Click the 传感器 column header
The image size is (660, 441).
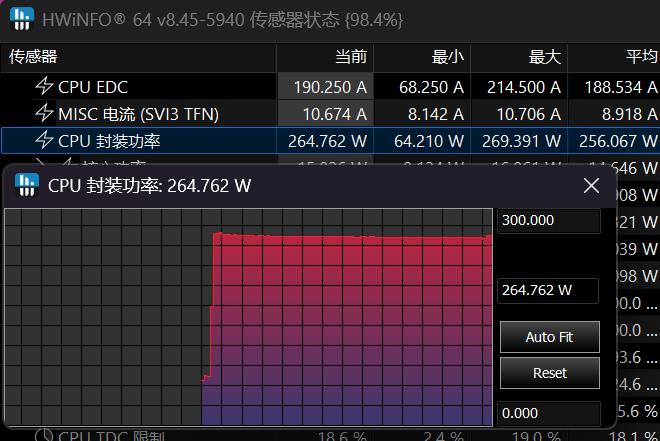(138, 57)
